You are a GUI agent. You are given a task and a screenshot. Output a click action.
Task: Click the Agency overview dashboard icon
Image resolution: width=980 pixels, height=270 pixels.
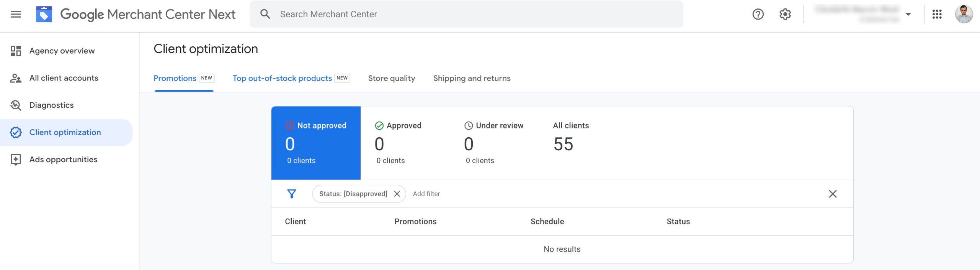pyautogui.click(x=16, y=51)
